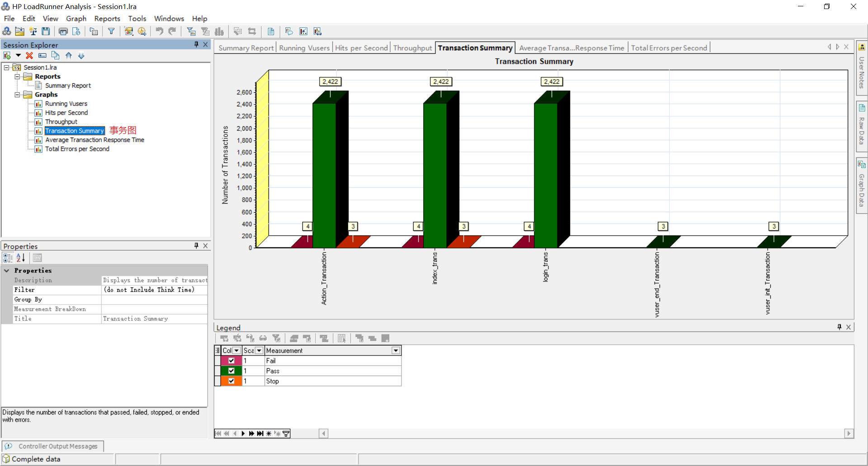Switch to the Summary Report tab

pos(246,48)
